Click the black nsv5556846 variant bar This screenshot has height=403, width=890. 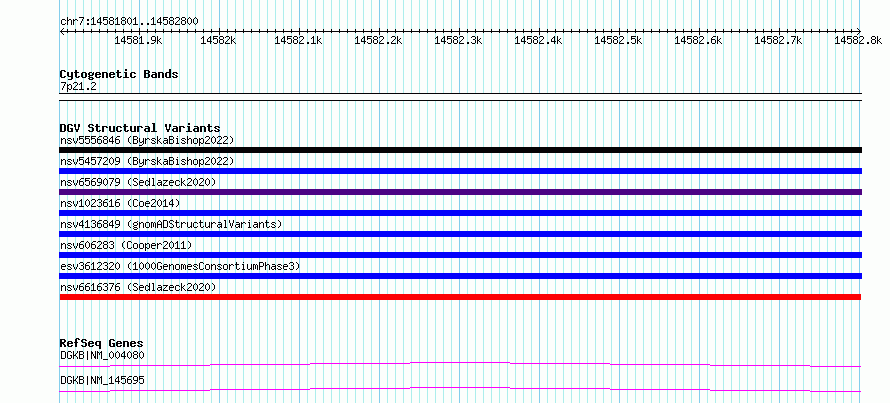(x=460, y=150)
